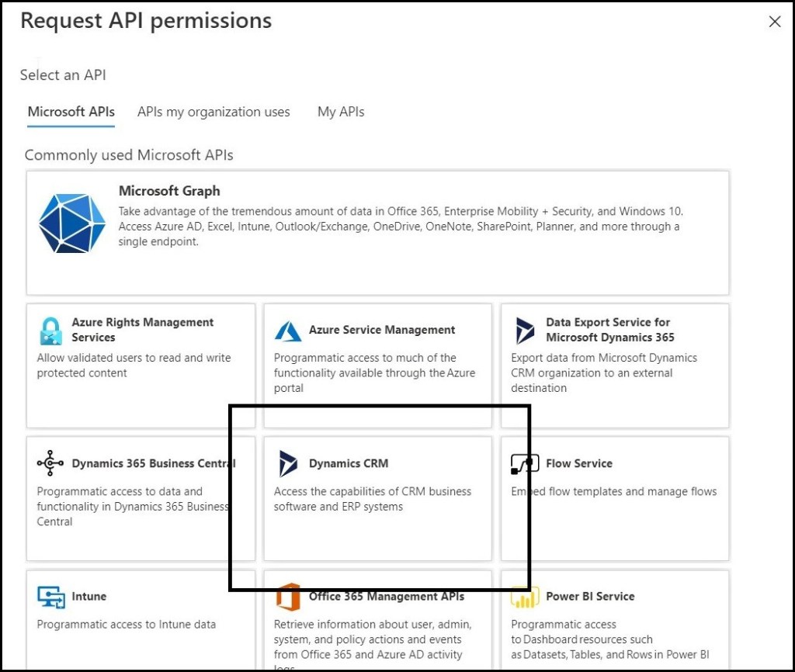Click the Dynamics 365 Business Central icon

50,463
